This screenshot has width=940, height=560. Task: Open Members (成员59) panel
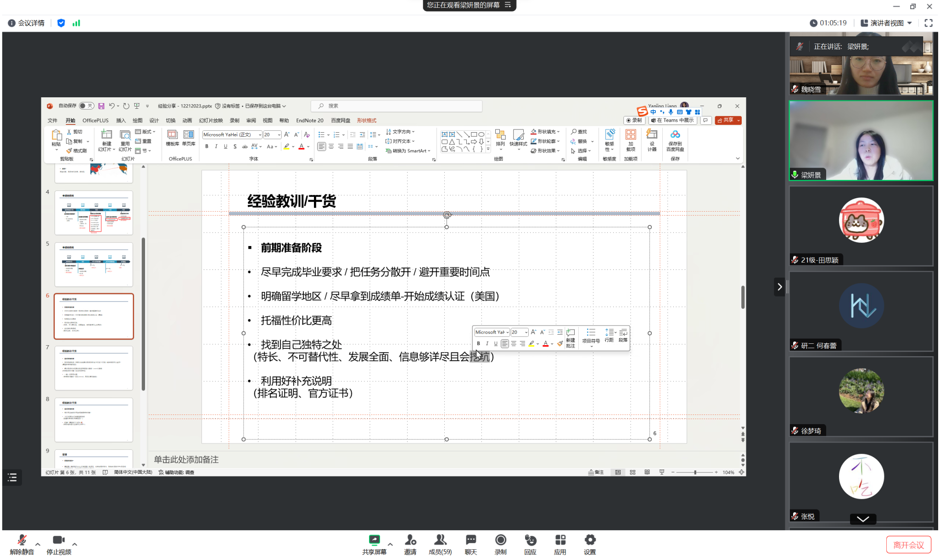[x=440, y=544]
